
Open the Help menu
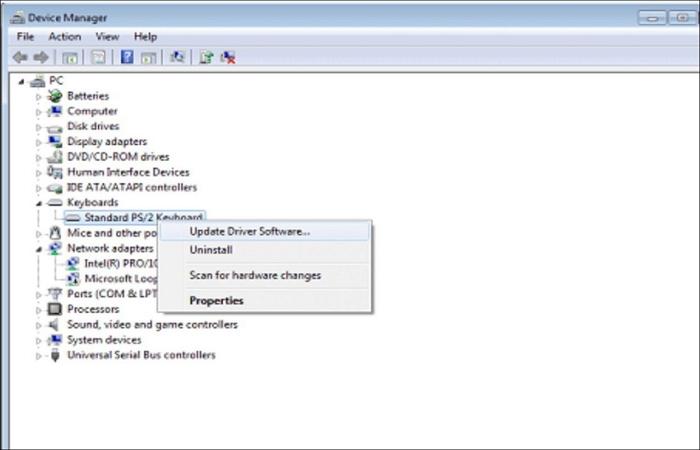(x=146, y=37)
